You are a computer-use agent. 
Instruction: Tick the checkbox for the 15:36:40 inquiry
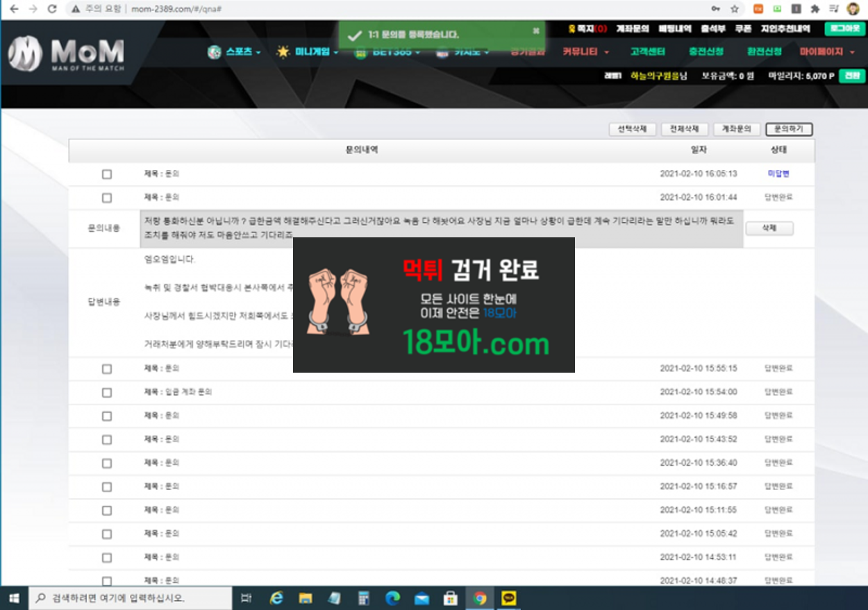click(x=107, y=463)
